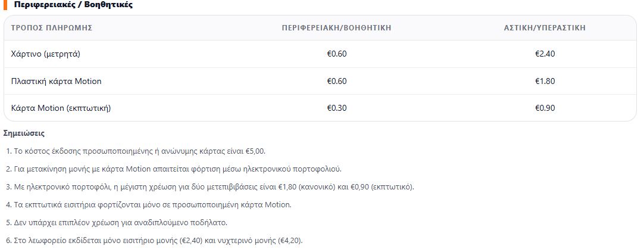Screen dimensions: 644x252
Task: Click the €0.60 fare in the Χάρτινο row
Action: point(337,54)
